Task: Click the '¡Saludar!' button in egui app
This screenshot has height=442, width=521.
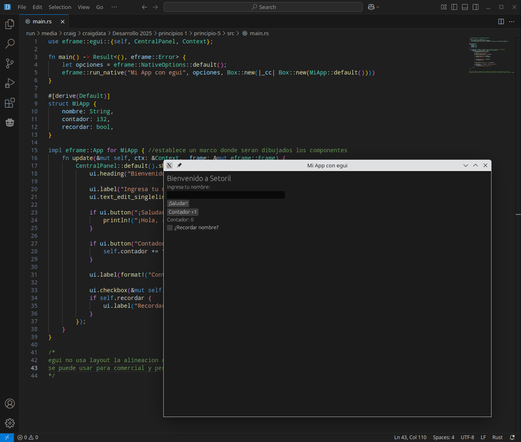Action: [x=178, y=203]
